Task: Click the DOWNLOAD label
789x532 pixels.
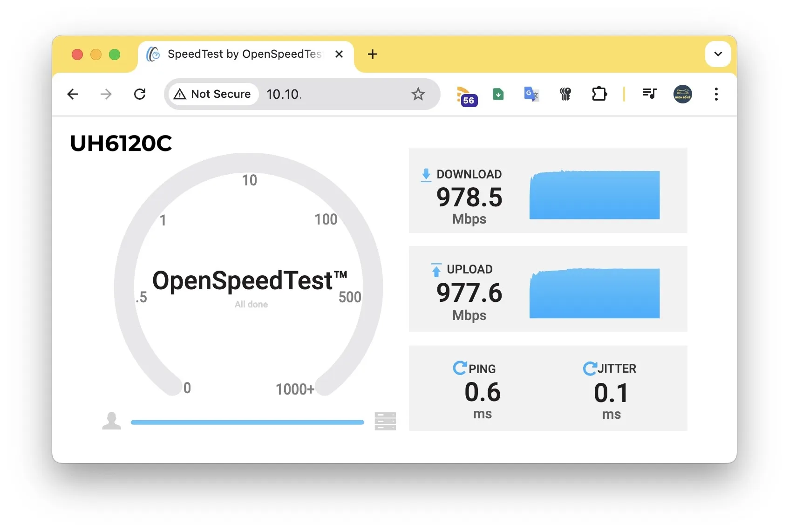Action: 469,174
